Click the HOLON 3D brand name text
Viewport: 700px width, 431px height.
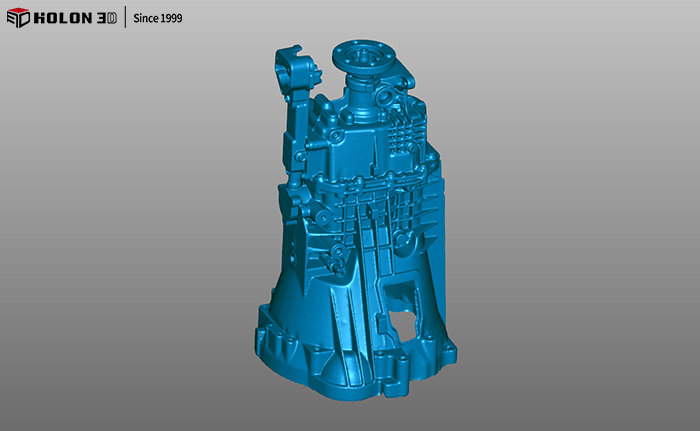[75, 19]
